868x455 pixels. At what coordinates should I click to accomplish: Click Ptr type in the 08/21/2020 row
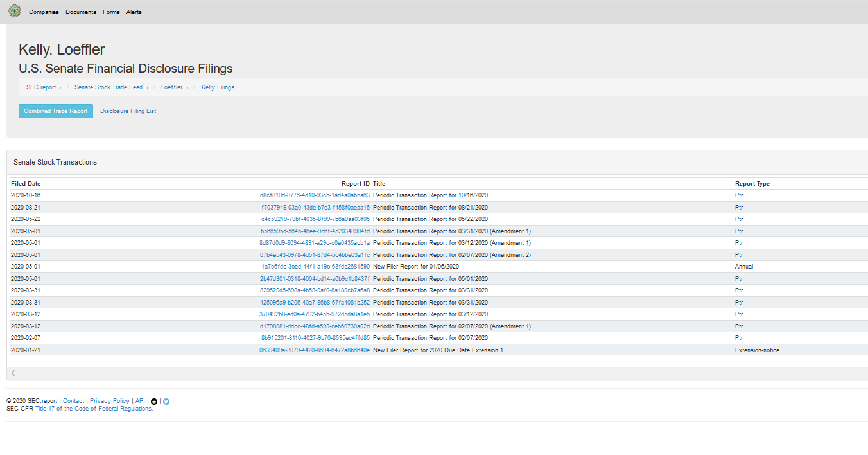(739, 208)
